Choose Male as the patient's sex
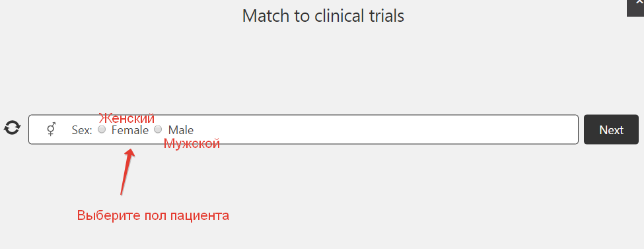Viewport: 644px width, 249px height. click(x=158, y=129)
